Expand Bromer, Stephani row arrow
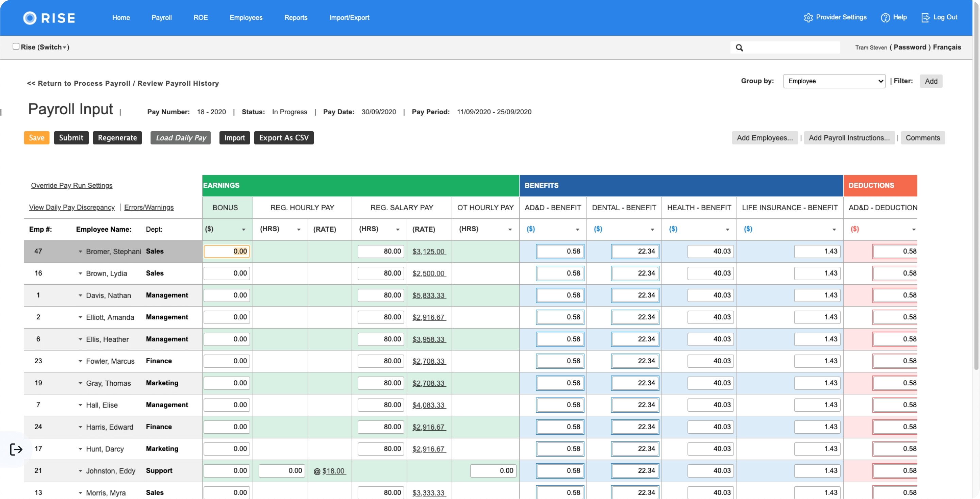This screenshot has height=499, width=980. [80, 251]
